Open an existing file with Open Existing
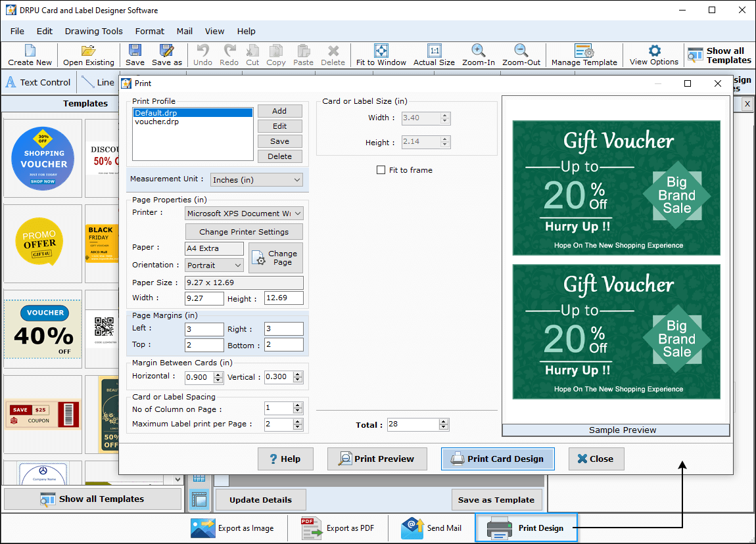 (89, 55)
